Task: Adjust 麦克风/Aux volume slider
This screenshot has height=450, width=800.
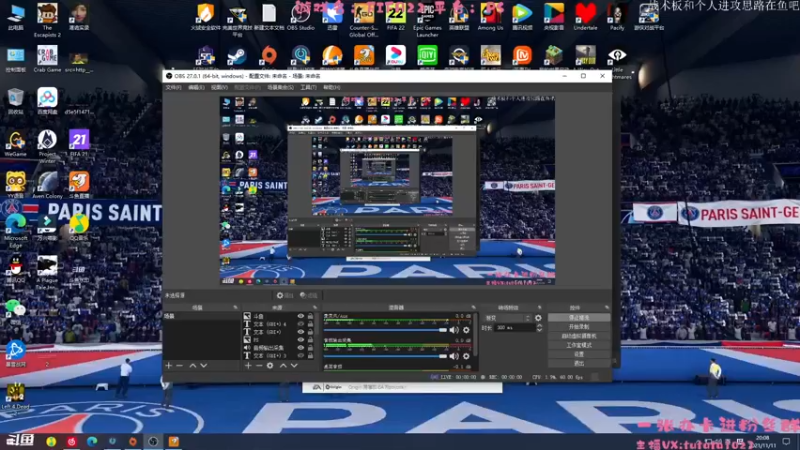Action: click(385, 330)
